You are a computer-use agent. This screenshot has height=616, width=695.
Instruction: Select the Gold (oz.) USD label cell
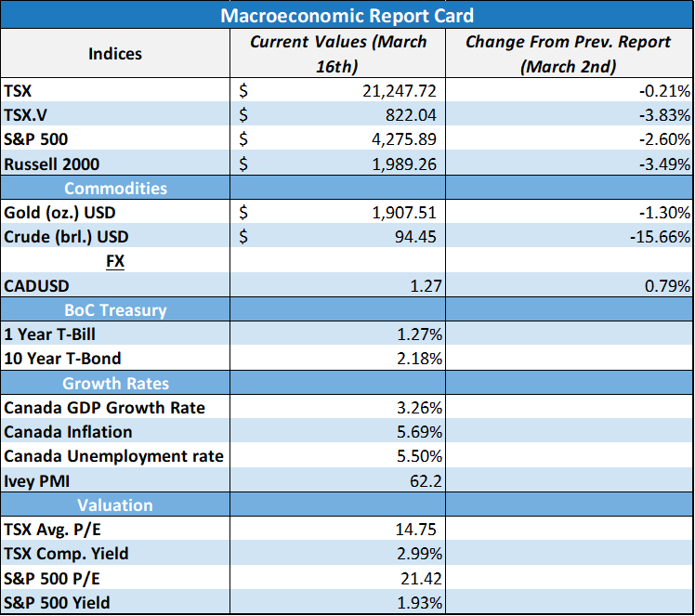click(115, 212)
